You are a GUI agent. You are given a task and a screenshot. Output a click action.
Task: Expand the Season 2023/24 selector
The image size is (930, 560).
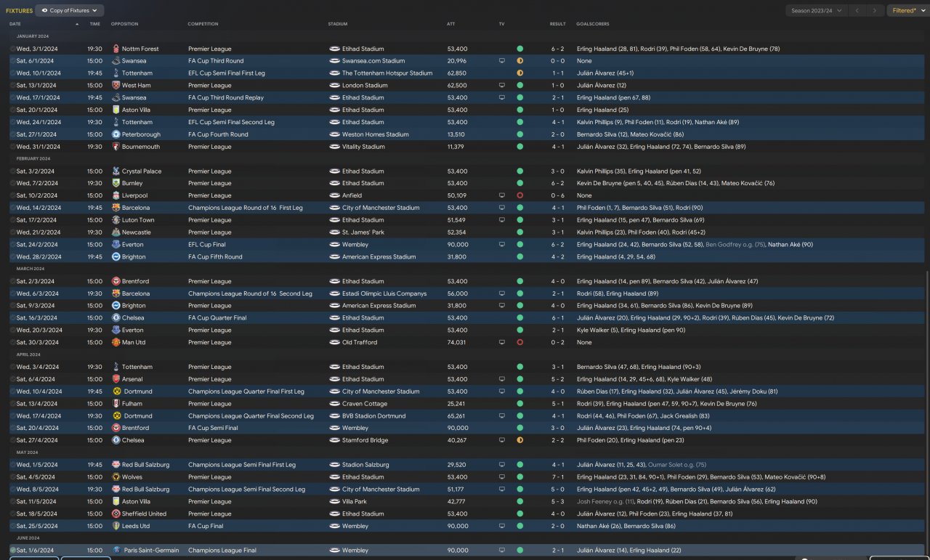pos(817,11)
